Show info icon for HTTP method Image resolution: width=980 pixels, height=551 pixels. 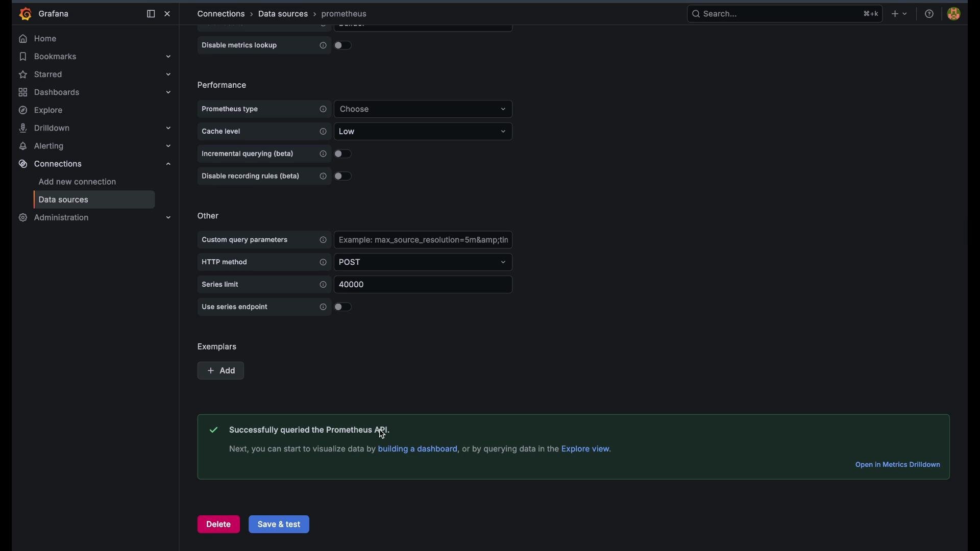pos(323,263)
